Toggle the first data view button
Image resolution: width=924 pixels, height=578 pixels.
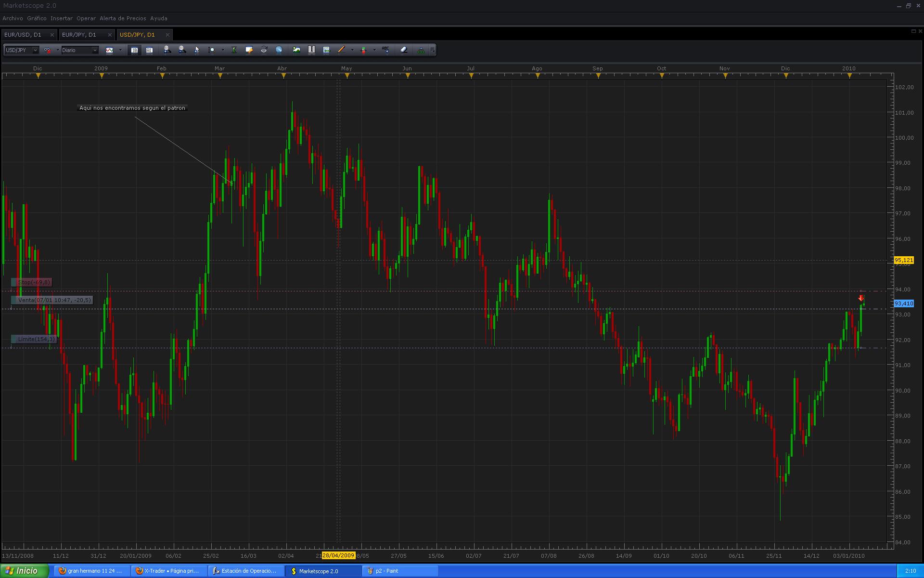(134, 50)
